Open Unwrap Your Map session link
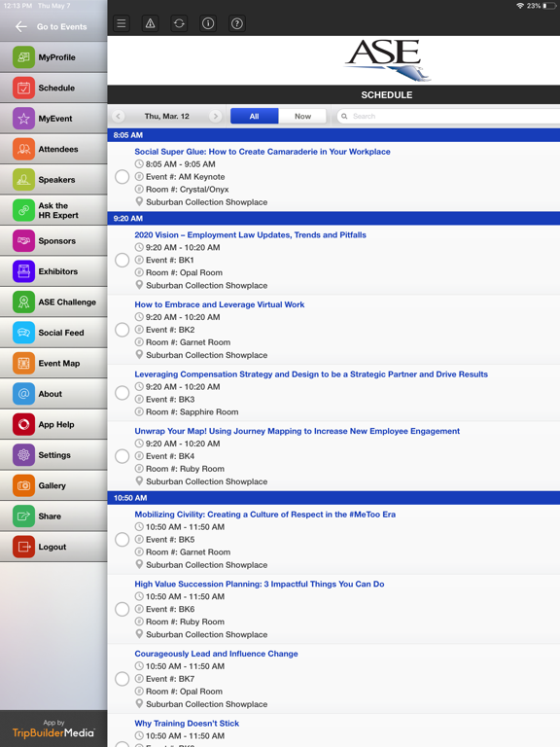 click(297, 431)
